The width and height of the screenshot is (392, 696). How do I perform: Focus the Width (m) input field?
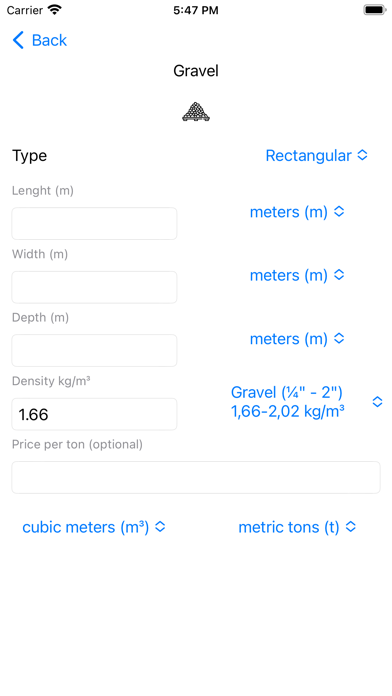click(x=94, y=287)
